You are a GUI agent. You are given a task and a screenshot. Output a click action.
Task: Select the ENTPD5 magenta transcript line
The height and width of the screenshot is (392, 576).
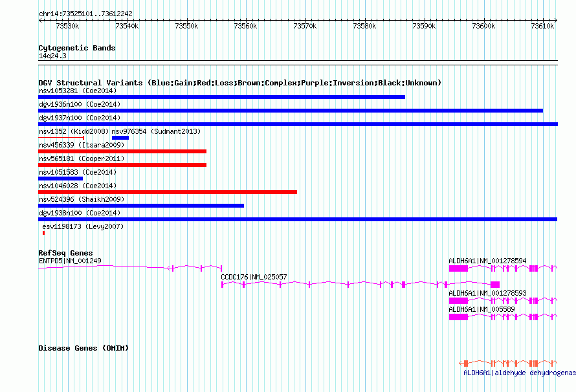(x=130, y=268)
